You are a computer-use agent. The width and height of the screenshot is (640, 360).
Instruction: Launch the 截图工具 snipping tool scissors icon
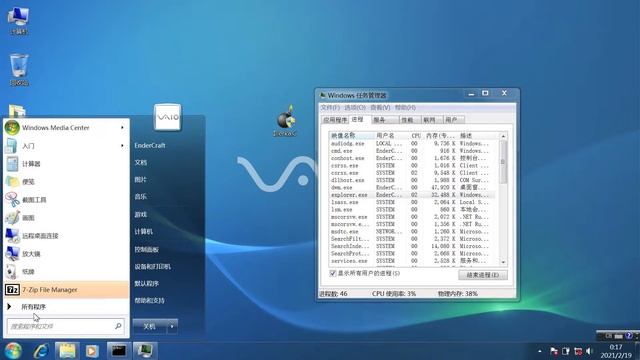[x=12, y=200]
